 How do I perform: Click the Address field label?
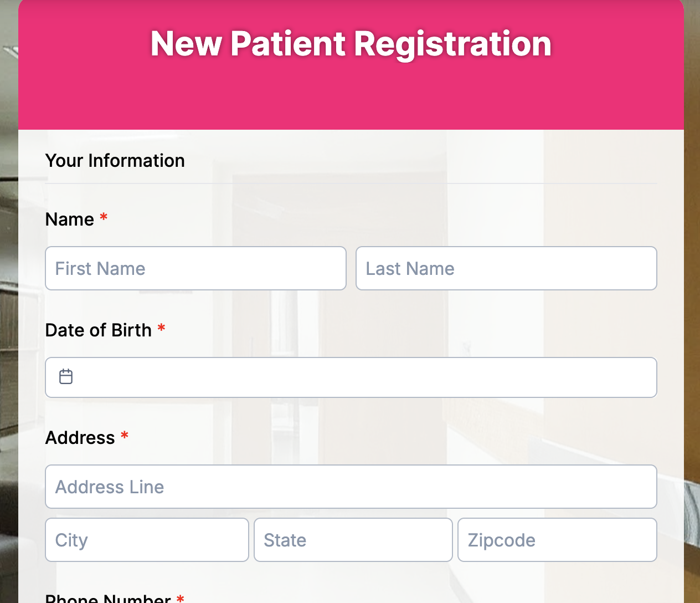tap(80, 438)
